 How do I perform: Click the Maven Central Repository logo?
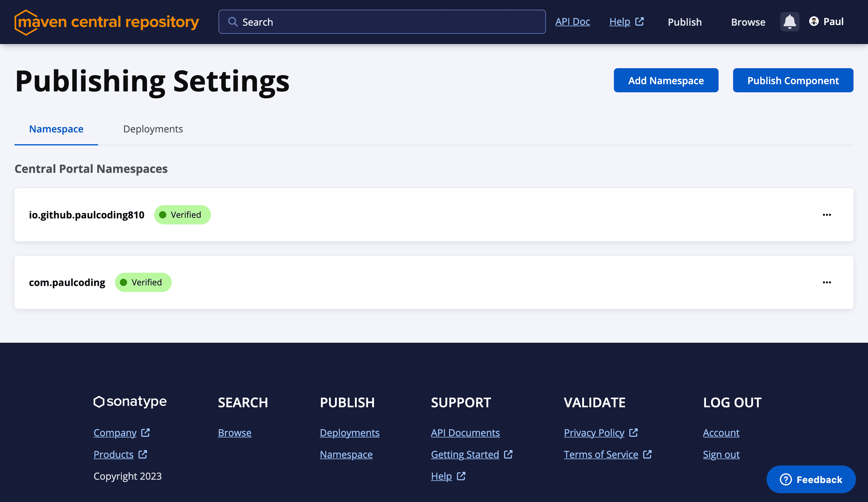coord(107,22)
